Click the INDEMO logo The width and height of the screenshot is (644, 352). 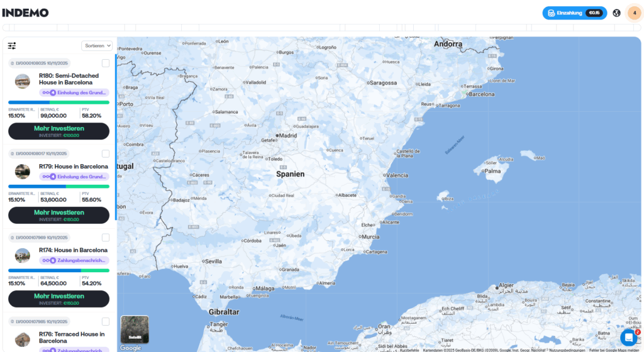click(x=25, y=13)
